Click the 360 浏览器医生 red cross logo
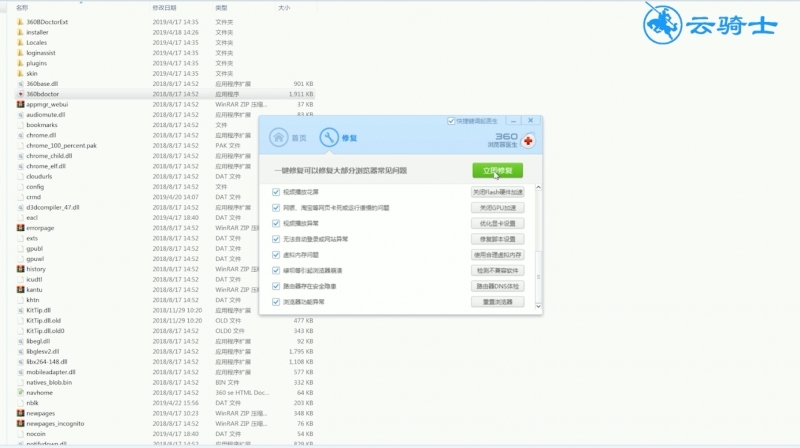Screen dimensions: 800x448 click(x=528, y=141)
